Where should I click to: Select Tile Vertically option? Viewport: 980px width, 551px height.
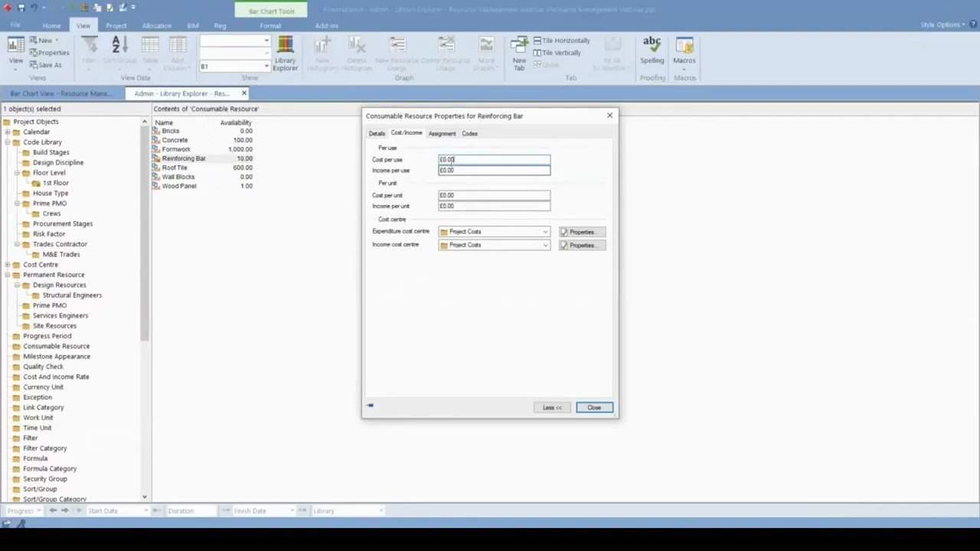[x=557, y=53]
